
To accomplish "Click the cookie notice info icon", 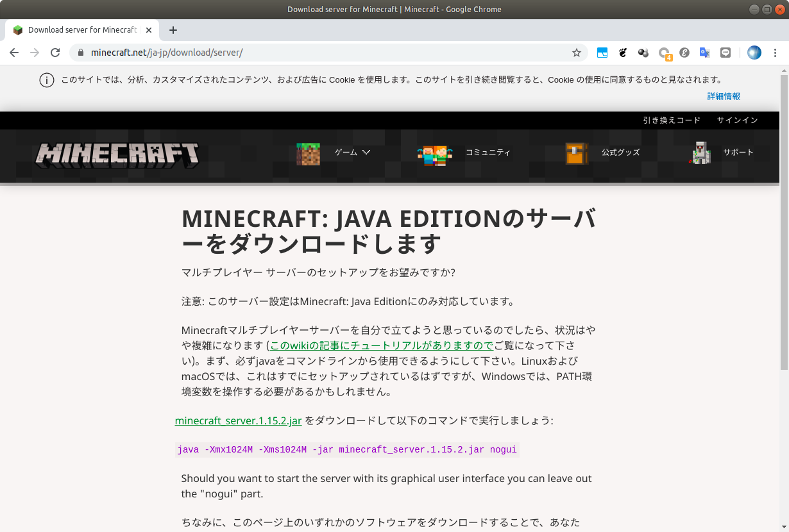I will 47,80.
